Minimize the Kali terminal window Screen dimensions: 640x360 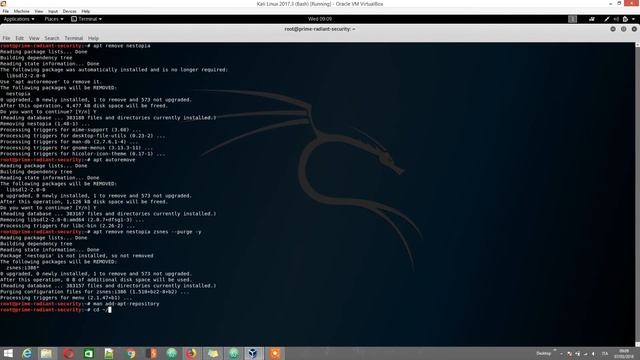(x=613, y=29)
